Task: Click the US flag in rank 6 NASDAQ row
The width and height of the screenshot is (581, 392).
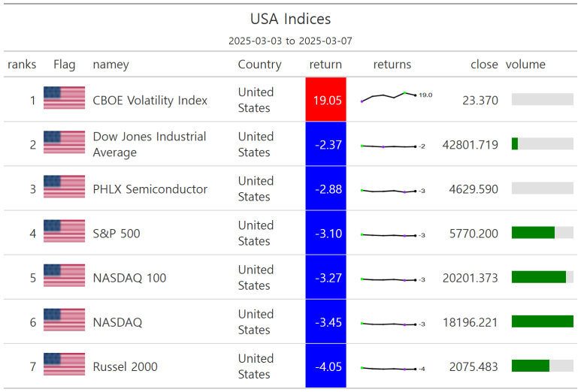Action: 64,320
